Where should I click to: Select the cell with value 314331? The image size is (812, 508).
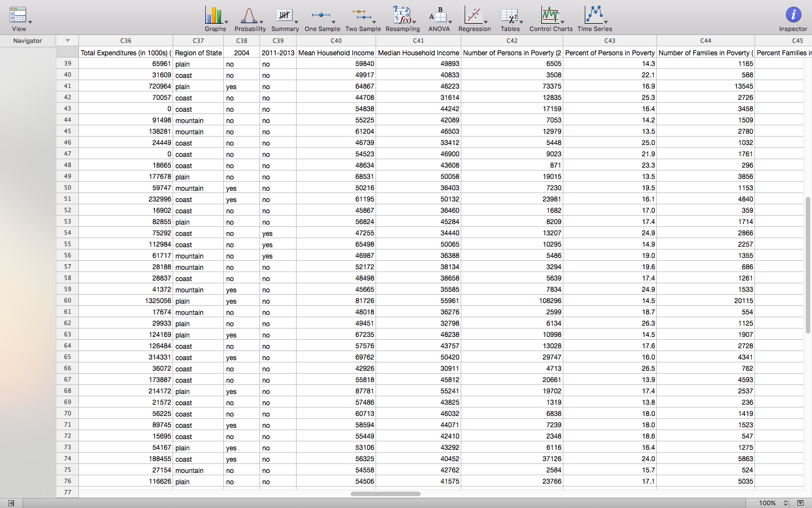[x=126, y=357]
